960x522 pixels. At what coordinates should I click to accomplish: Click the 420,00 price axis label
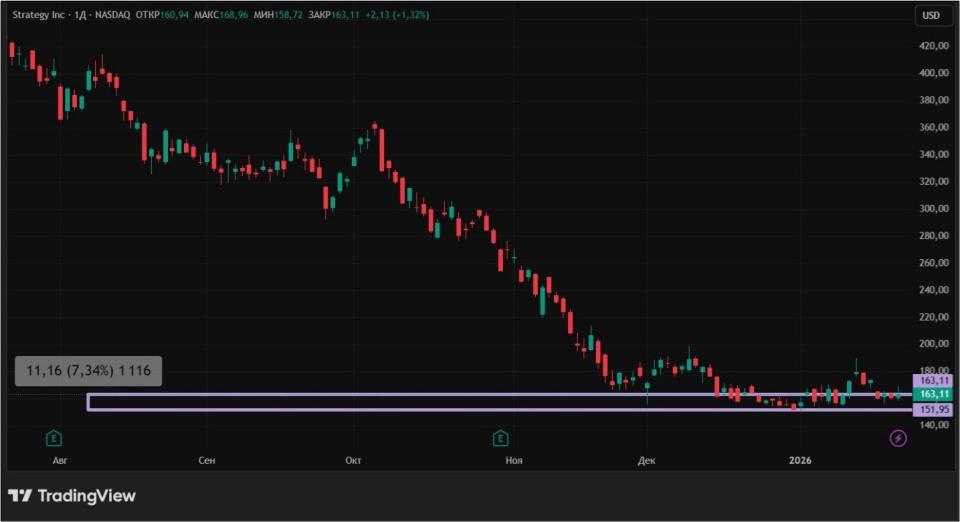coord(934,46)
